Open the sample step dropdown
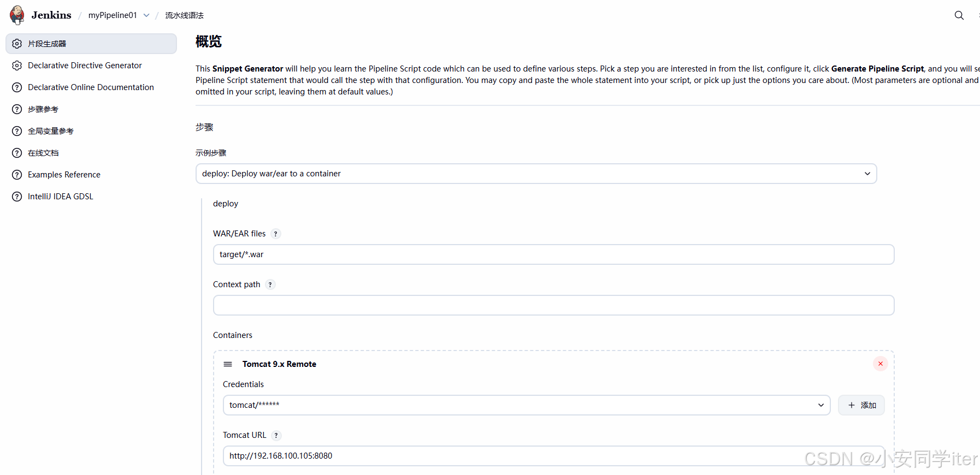The width and height of the screenshot is (980, 475). pyautogui.click(x=536, y=174)
